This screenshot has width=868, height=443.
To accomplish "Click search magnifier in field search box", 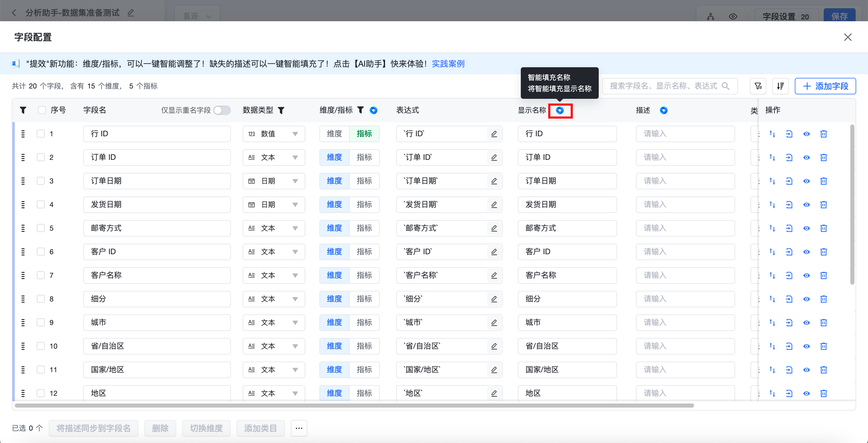I will point(726,86).
